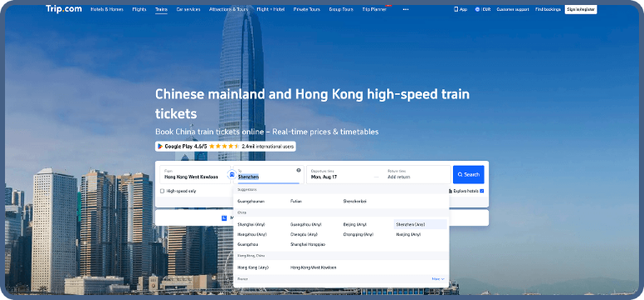Select Shanghai (Any) in station list
Viewport: 644px width, 300px height.
point(251,224)
